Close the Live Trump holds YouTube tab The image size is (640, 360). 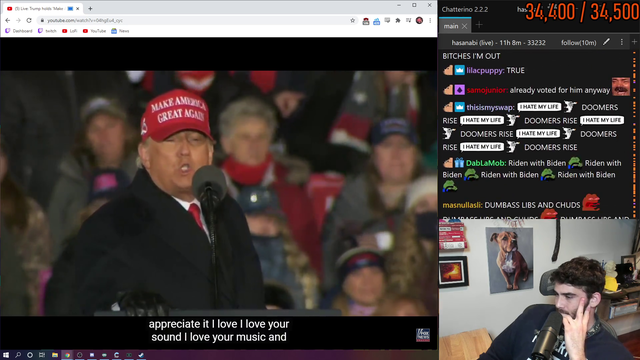click(78, 9)
